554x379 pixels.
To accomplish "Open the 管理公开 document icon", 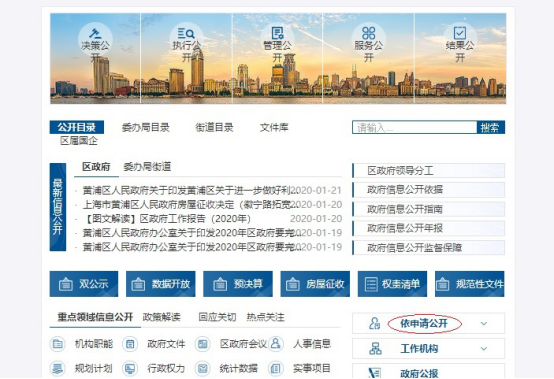I will [x=277, y=34].
